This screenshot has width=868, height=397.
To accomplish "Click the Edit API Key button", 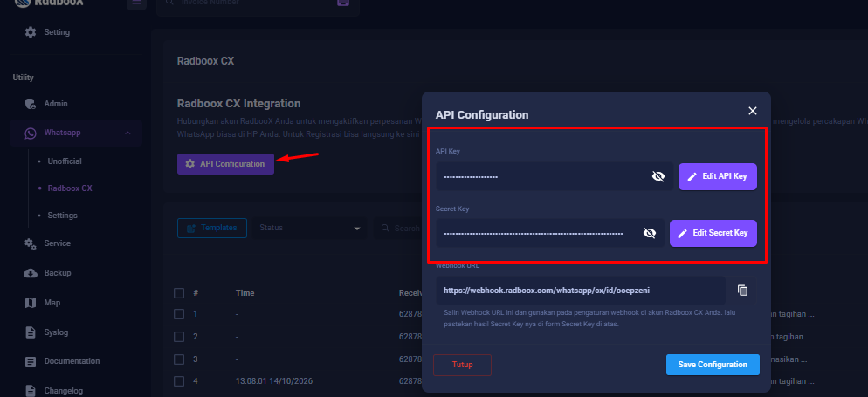I will coord(718,176).
